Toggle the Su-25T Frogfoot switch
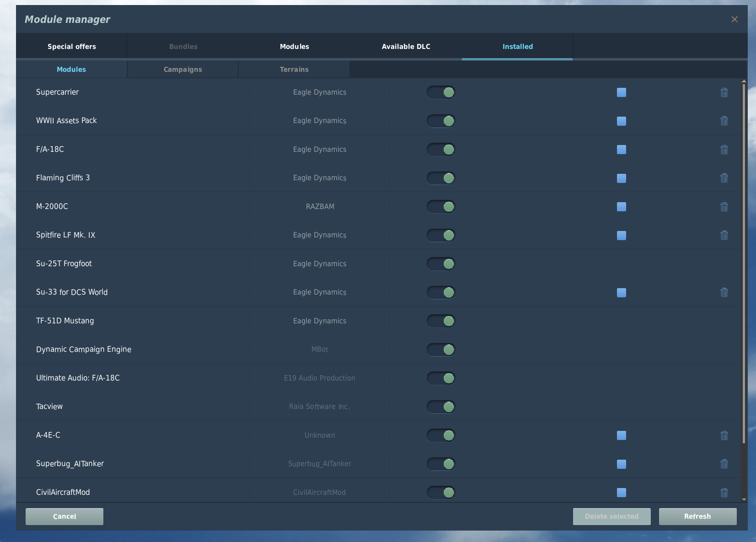756x542 pixels. (441, 264)
